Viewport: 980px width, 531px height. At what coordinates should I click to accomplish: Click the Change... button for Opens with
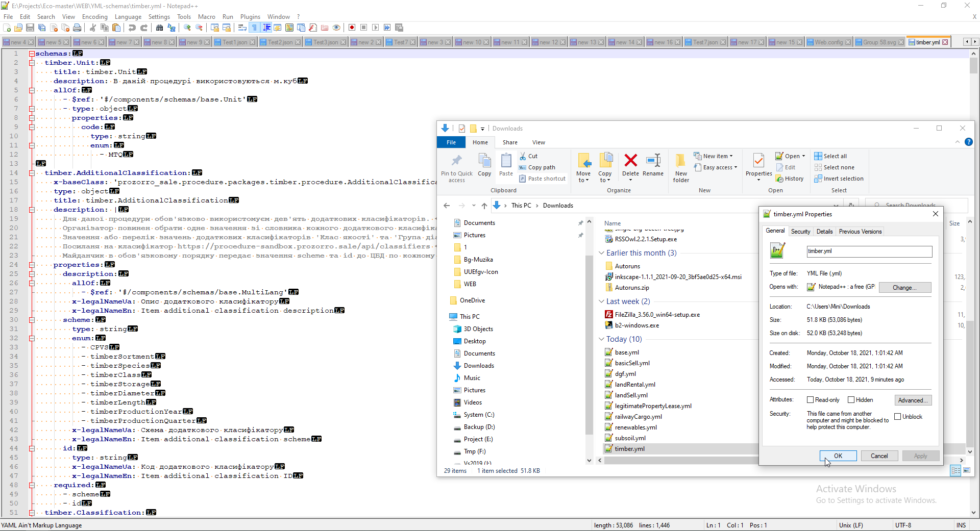coord(904,288)
